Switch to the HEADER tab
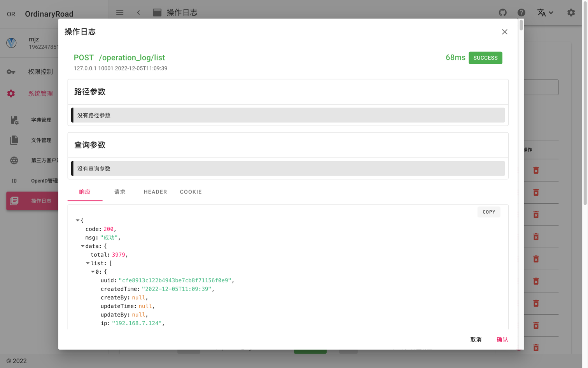588x368 pixels. point(155,192)
